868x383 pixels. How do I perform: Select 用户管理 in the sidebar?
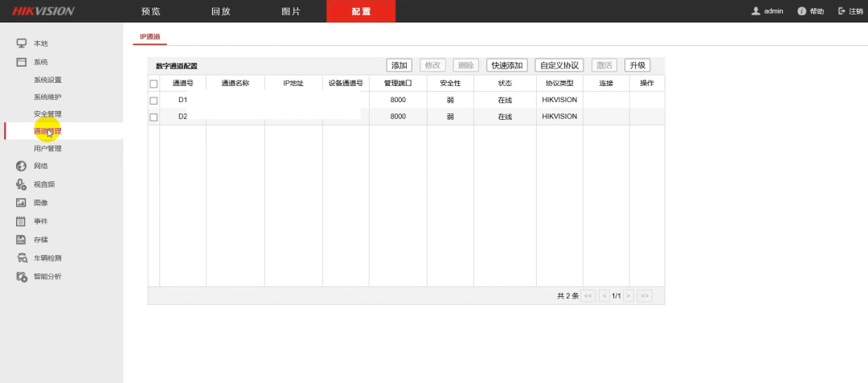click(47, 149)
